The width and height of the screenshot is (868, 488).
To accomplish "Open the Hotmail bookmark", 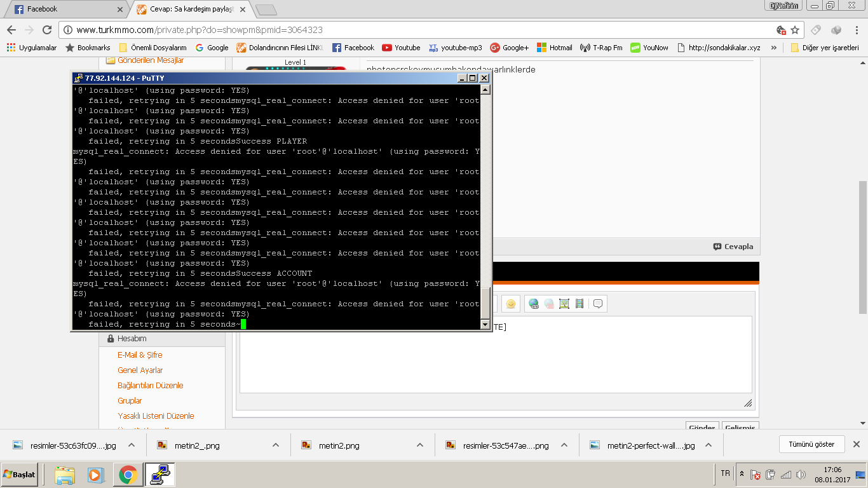I will [x=554, y=48].
